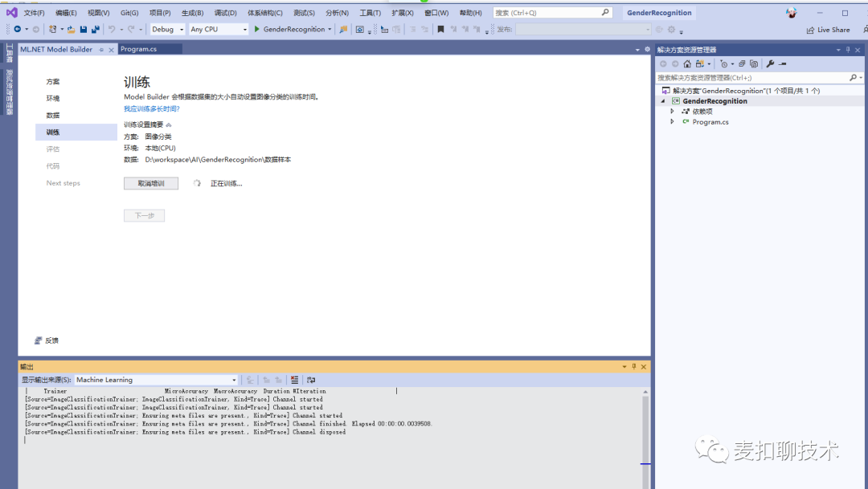Screen dimensions: 868x489
Task: Click the Home icon in Solution Explorer
Action: (687, 63)
